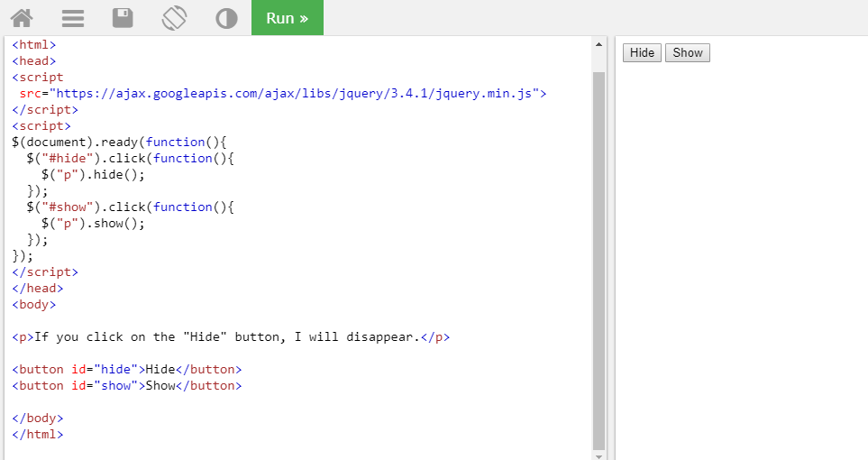Click the button id="hide" code line
The image size is (868, 460).
coord(127,370)
